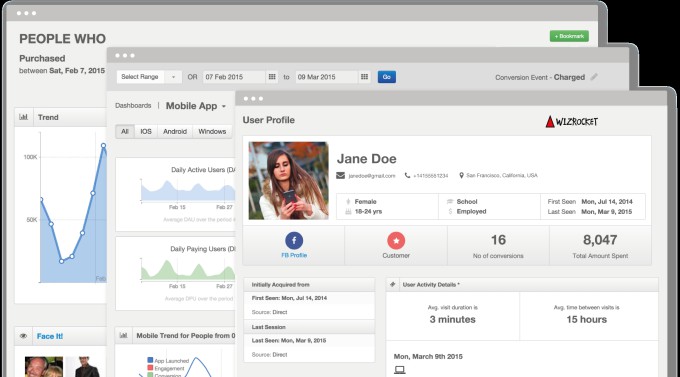This screenshot has height=377, width=680.
Task: Click the Last Session header
Action: [309, 327]
